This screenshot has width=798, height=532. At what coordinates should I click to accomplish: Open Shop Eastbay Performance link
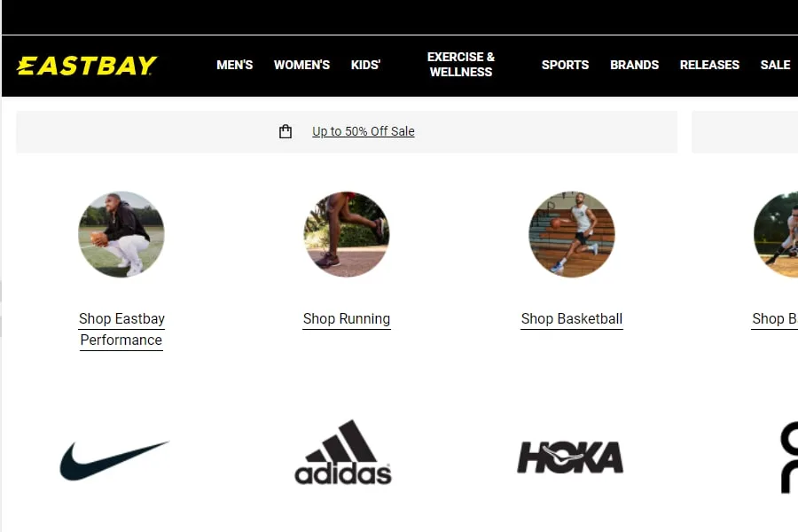121,329
